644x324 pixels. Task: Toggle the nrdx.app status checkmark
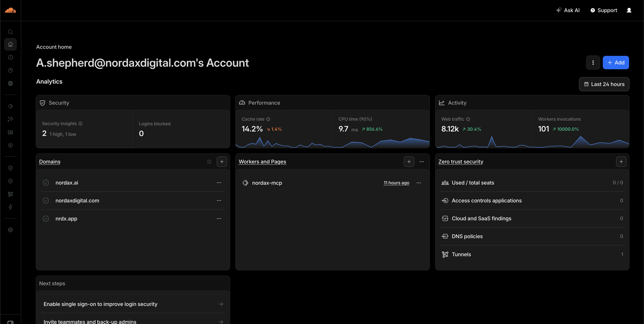click(46, 218)
